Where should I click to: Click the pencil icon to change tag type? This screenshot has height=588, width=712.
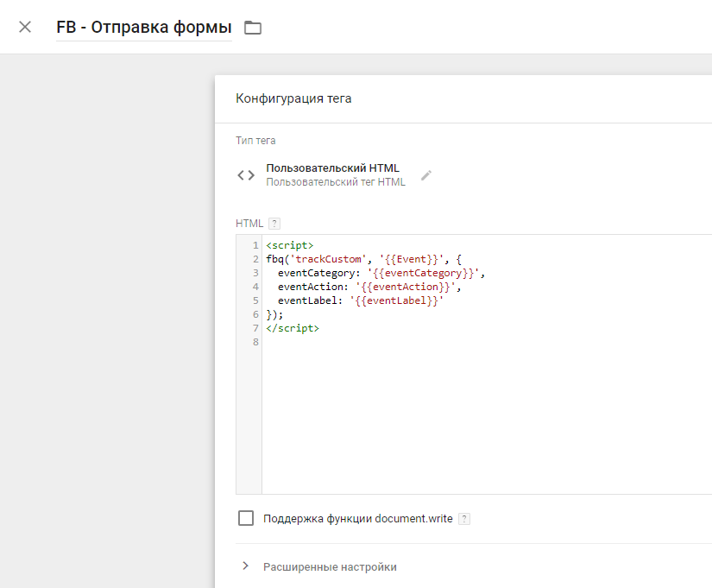(426, 175)
